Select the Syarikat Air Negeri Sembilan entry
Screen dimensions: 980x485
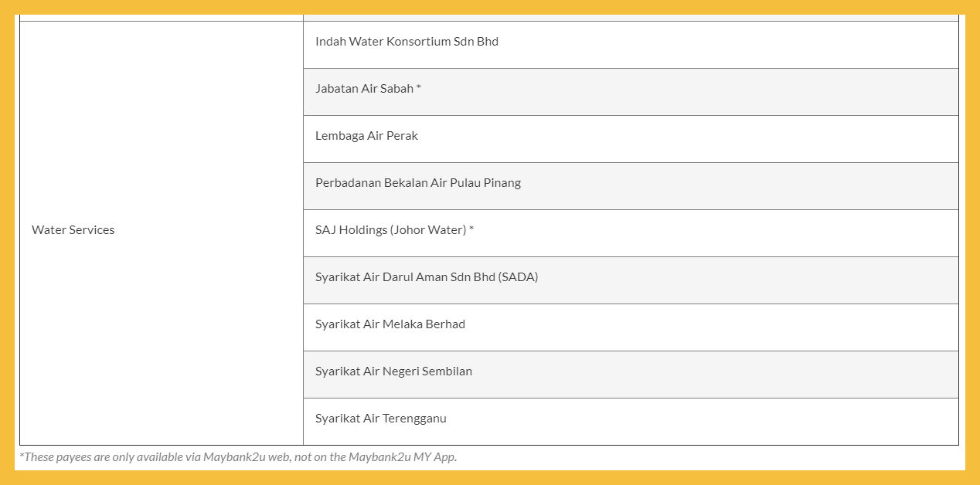393,371
